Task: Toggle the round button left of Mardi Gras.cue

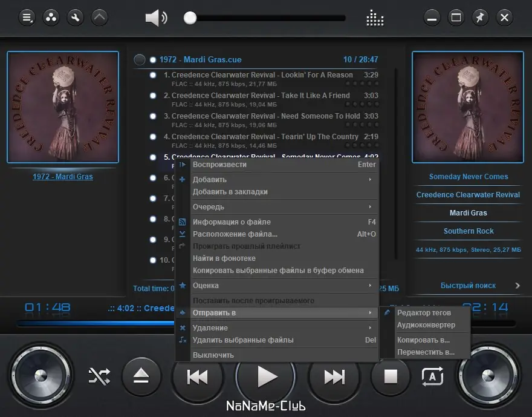Action: point(140,60)
